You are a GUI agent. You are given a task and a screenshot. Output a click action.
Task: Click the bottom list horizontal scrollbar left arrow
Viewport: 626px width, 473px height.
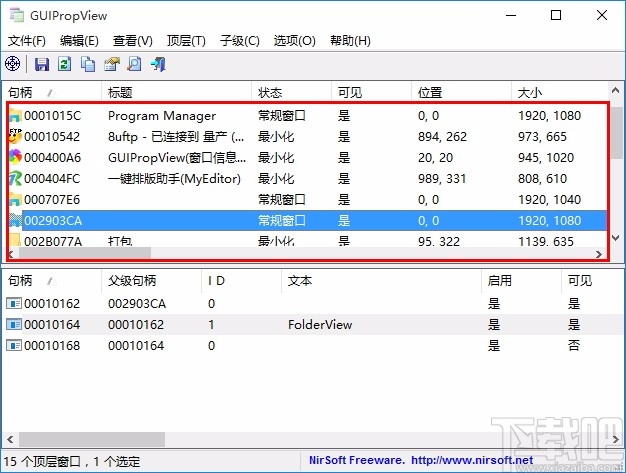coord(10,439)
